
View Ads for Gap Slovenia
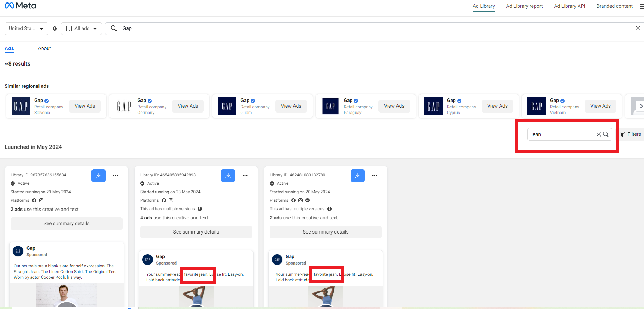(85, 106)
